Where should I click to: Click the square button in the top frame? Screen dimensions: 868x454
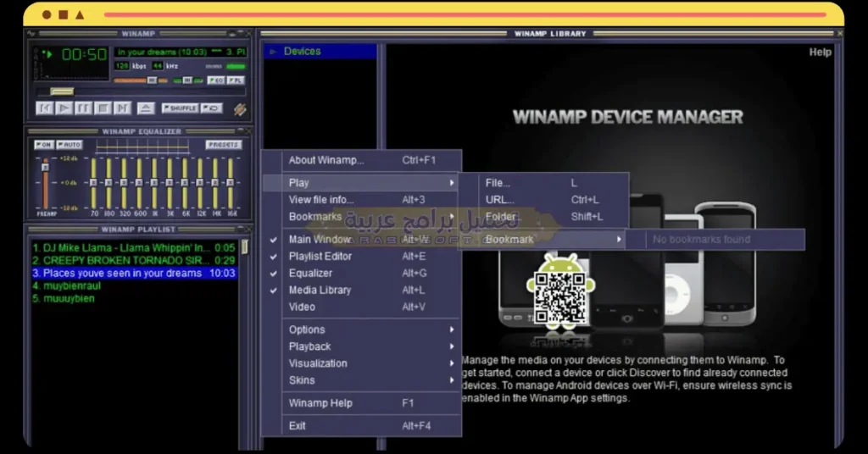(x=63, y=15)
